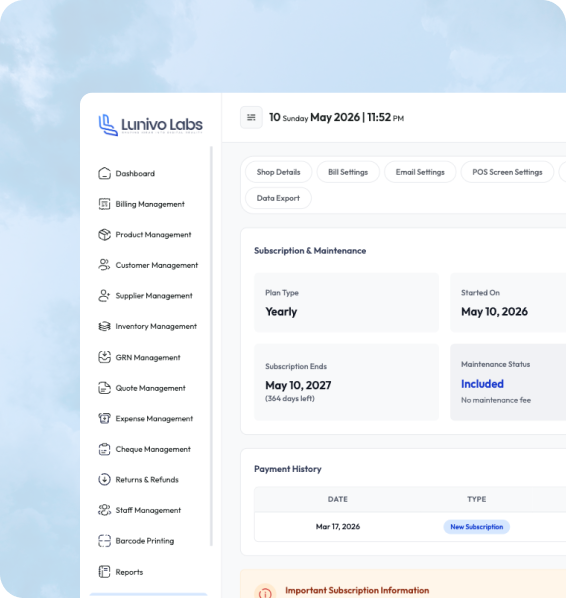
Task: Click the GRN Management inbox icon
Action: (x=104, y=357)
